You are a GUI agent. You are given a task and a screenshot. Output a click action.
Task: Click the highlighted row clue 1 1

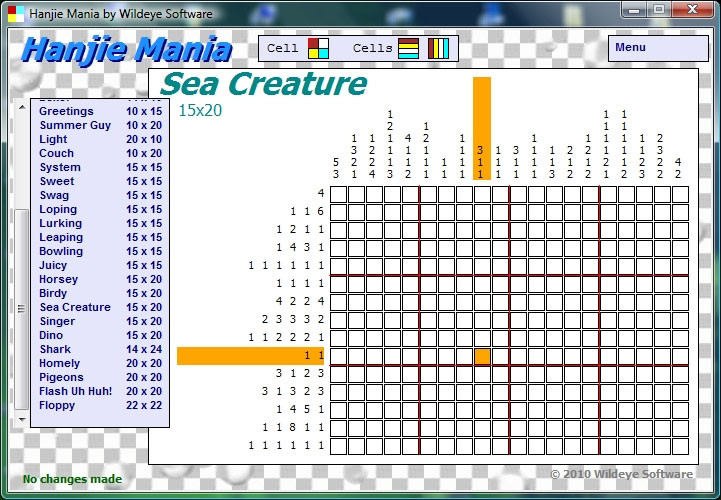pyautogui.click(x=251, y=356)
